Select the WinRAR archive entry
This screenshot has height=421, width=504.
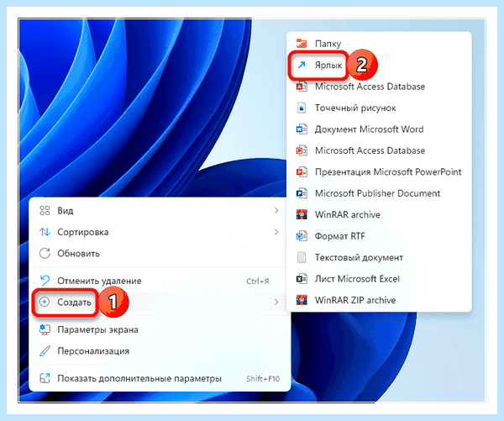380,214
